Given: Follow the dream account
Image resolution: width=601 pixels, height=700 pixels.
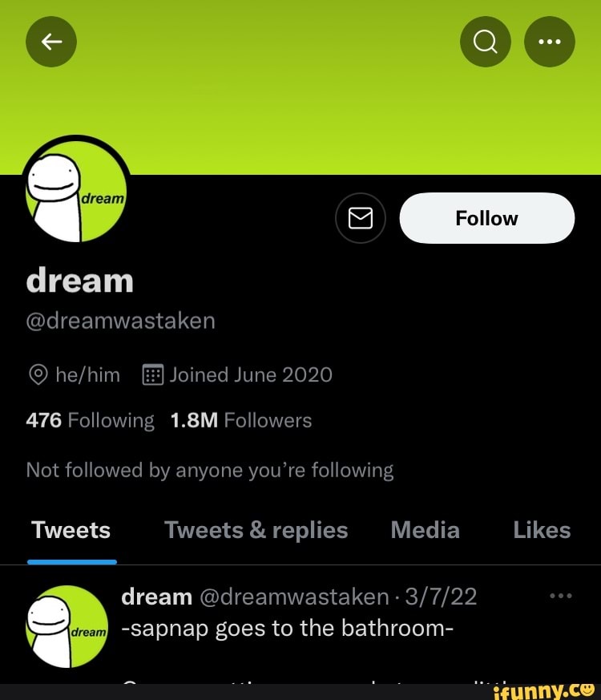Looking at the screenshot, I should (486, 218).
